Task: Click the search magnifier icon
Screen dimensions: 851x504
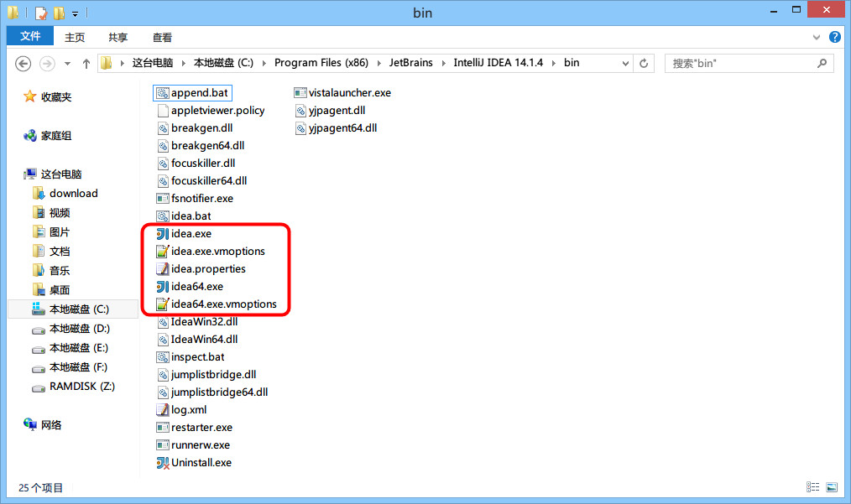Action: [820, 63]
